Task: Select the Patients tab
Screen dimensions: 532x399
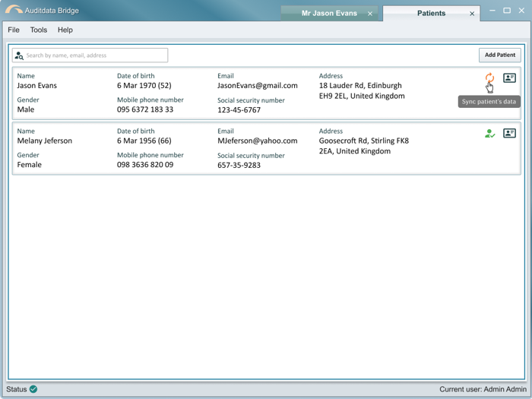Action: (x=431, y=13)
